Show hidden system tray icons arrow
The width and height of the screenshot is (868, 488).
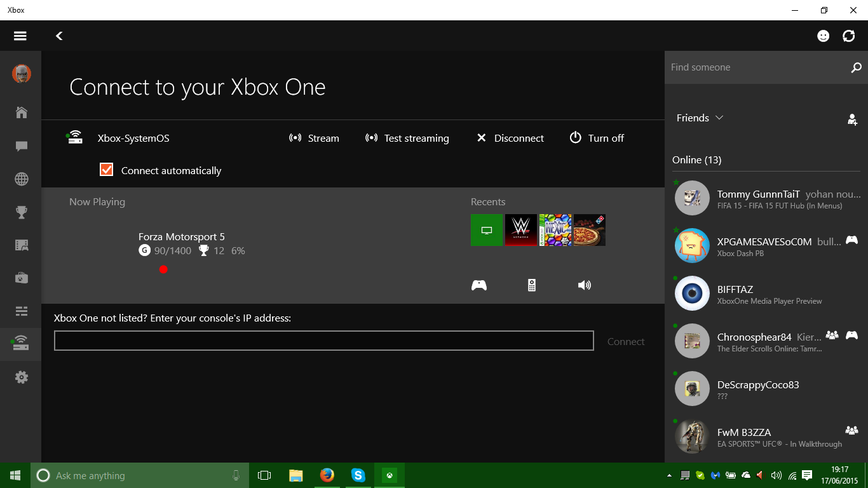coord(669,475)
